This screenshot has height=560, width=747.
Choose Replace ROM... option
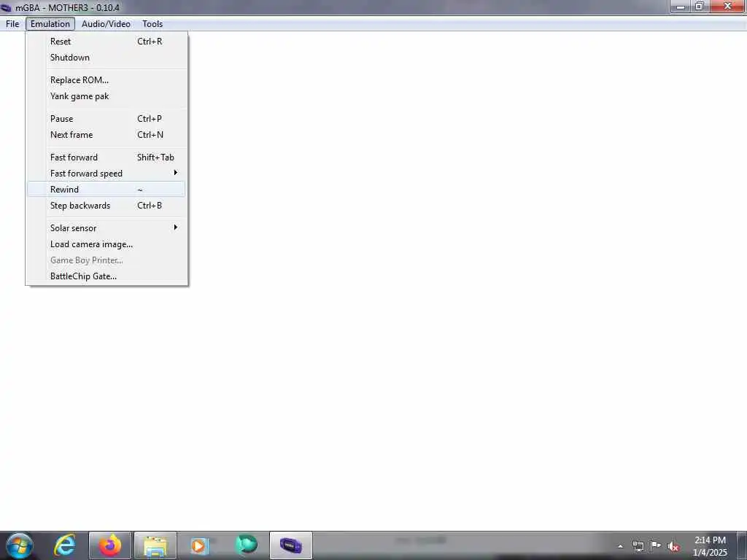point(107,80)
